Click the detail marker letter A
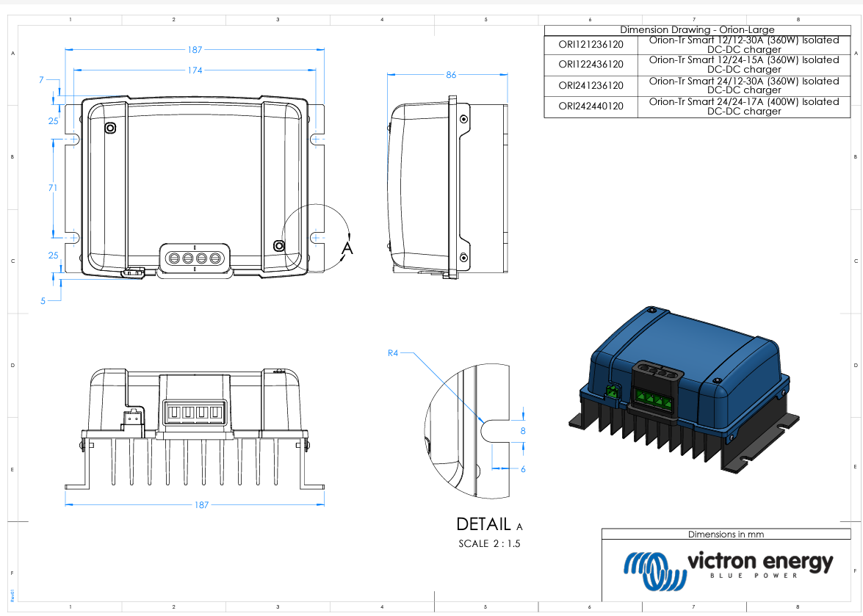Screen dimensions: 863x616 point(348,249)
